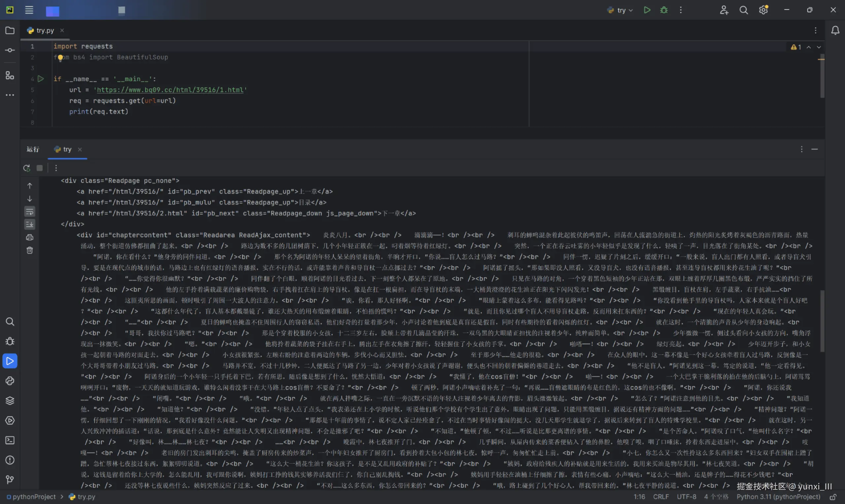Viewport: 845px width, 504px height.
Task: Open Python Packages layers icon
Action: (10, 400)
